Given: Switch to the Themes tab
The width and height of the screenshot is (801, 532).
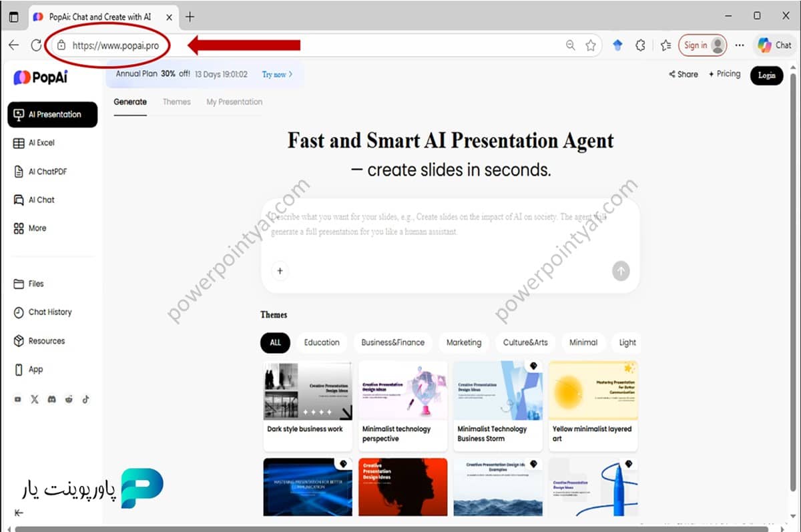Looking at the screenshot, I should pos(176,101).
